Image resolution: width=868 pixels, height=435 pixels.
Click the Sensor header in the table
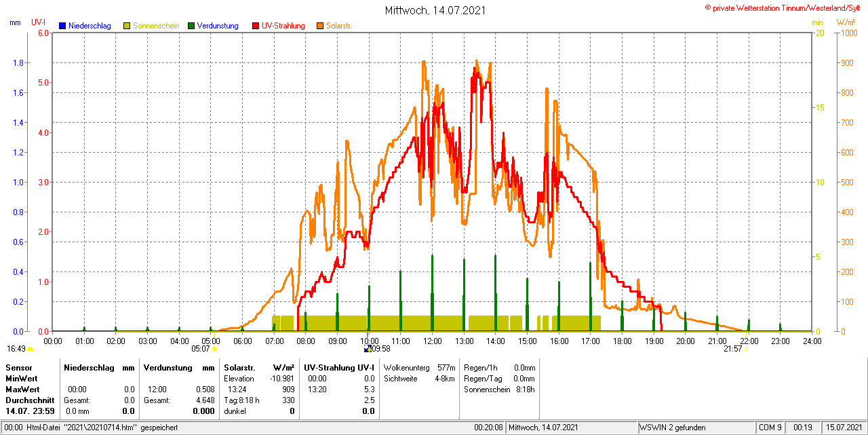point(18,367)
